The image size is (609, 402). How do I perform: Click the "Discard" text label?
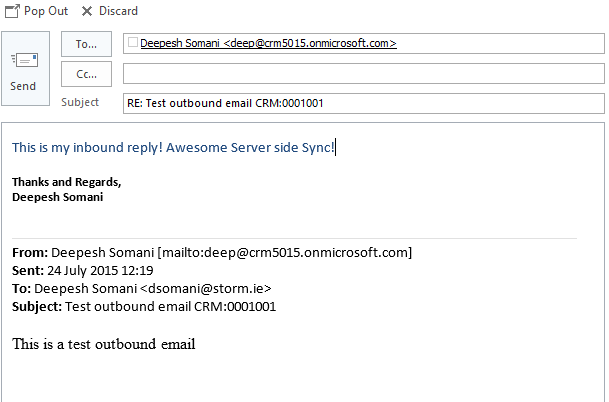point(118,11)
